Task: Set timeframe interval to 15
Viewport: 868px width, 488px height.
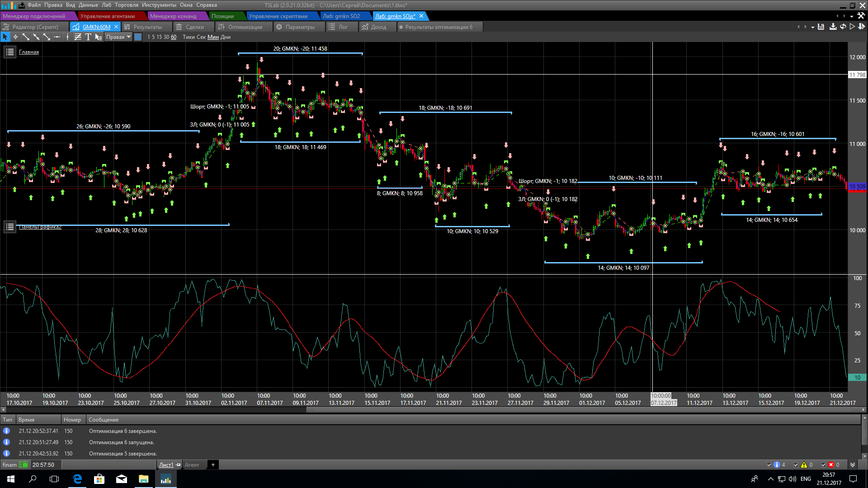Action: tap(159, 37)
